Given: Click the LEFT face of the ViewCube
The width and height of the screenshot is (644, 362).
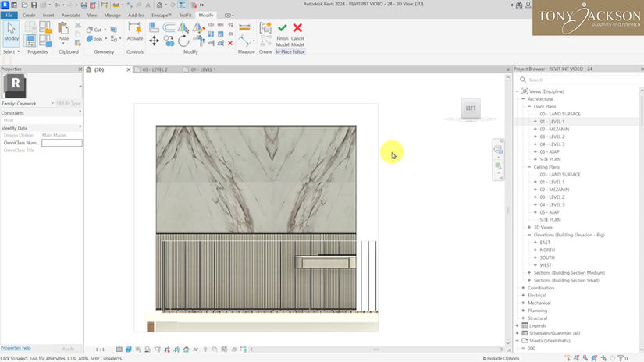Looking at the screenshot, I should coord(470,108).
